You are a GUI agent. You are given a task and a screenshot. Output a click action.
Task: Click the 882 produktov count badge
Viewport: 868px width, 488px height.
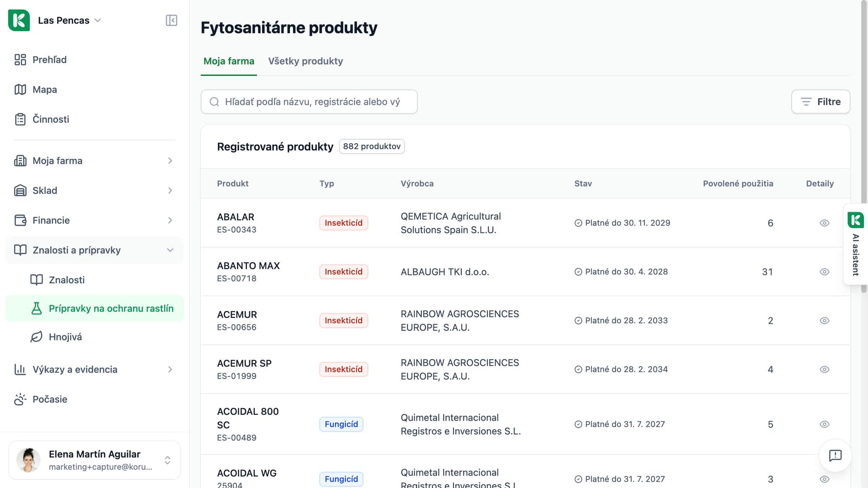pyautogui.click(x=372, y=146)
